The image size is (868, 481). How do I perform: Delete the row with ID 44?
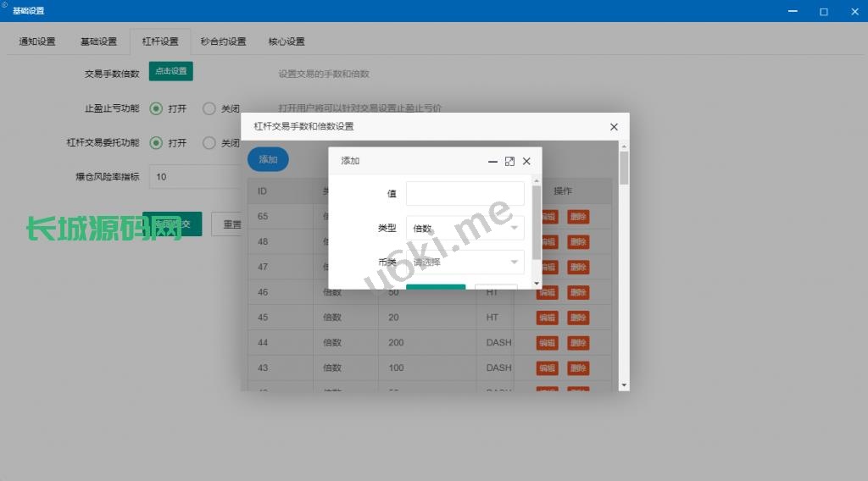[577, 343]
